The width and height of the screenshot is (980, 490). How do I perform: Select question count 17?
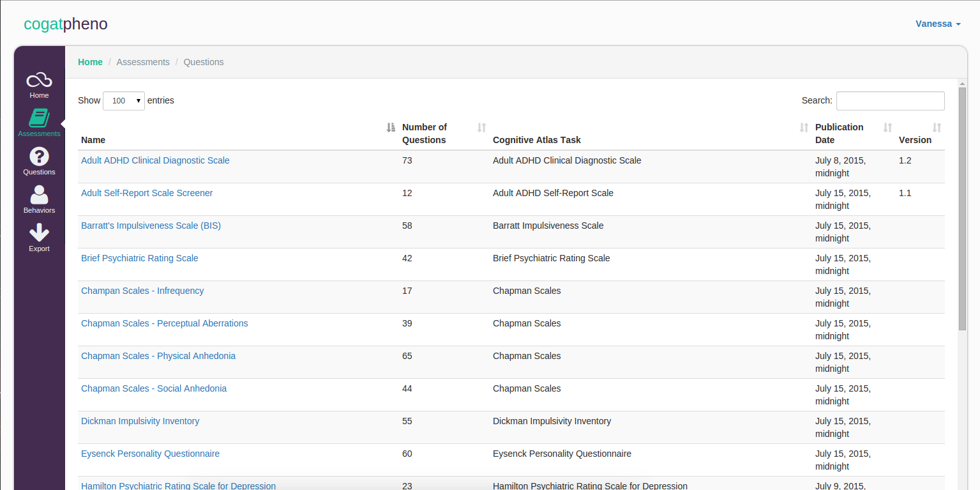(x=407, y=291)
